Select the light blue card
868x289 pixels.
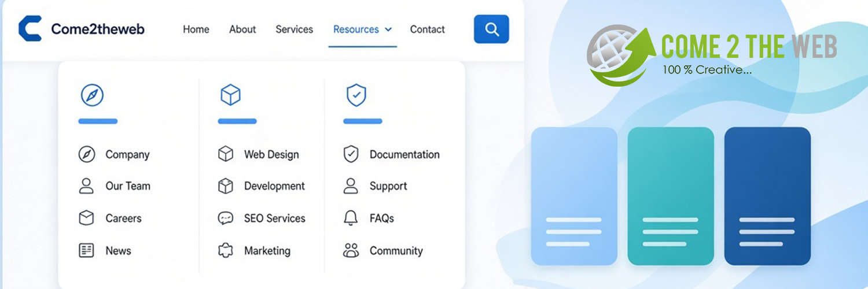pyautogui.click(x=574, y=197)
